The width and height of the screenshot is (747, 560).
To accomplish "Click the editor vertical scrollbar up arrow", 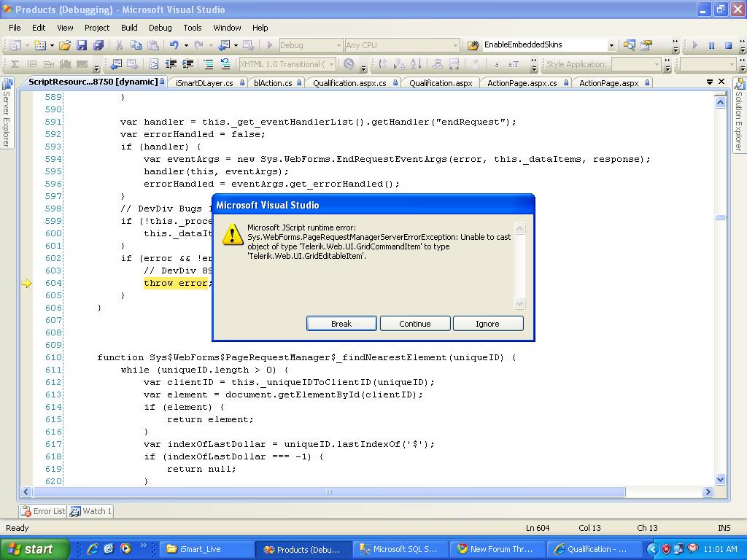I will 720,102.
